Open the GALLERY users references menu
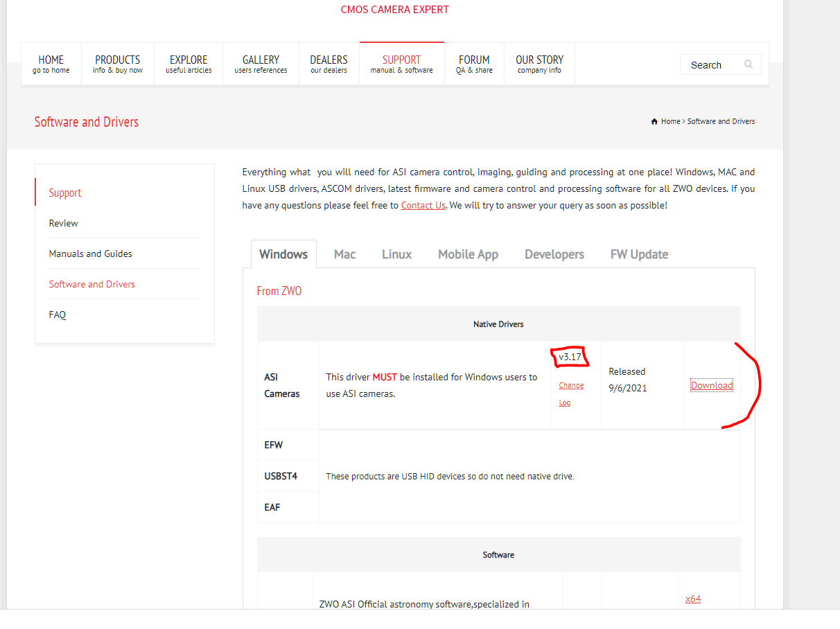 click(x=261, y=64)
